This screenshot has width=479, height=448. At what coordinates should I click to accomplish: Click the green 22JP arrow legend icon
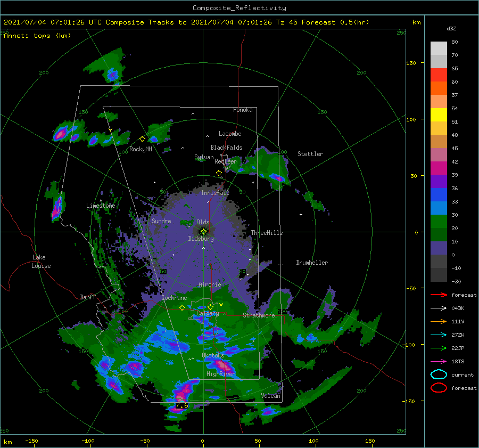[439, 348]
